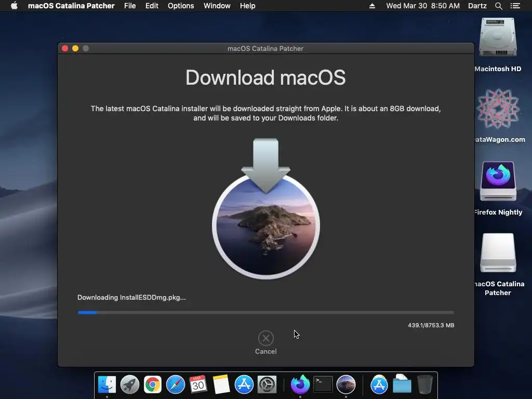Open Terminal from the Dock

[323, 384]
